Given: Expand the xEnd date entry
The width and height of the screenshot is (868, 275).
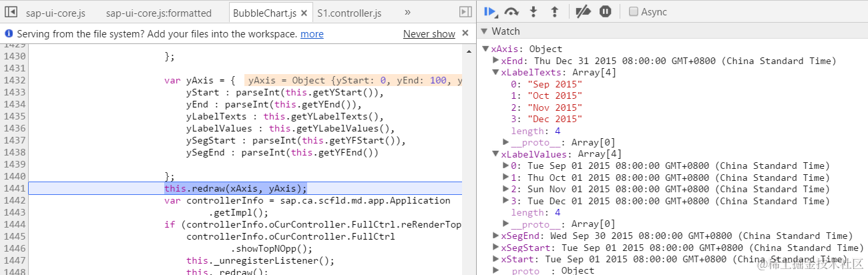Looking at the screenshot, I should (495, 61).
